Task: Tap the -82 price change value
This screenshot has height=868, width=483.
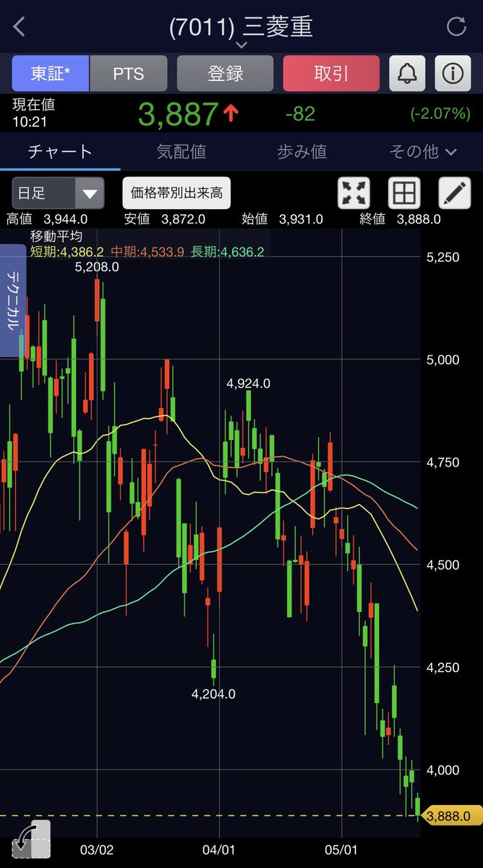Action: click(x=300, y=114)
